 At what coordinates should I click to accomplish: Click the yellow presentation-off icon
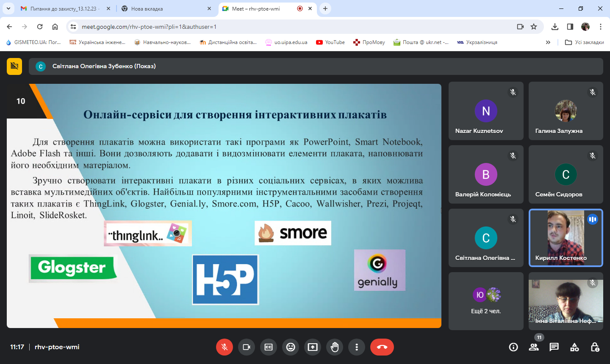(14, 66)
